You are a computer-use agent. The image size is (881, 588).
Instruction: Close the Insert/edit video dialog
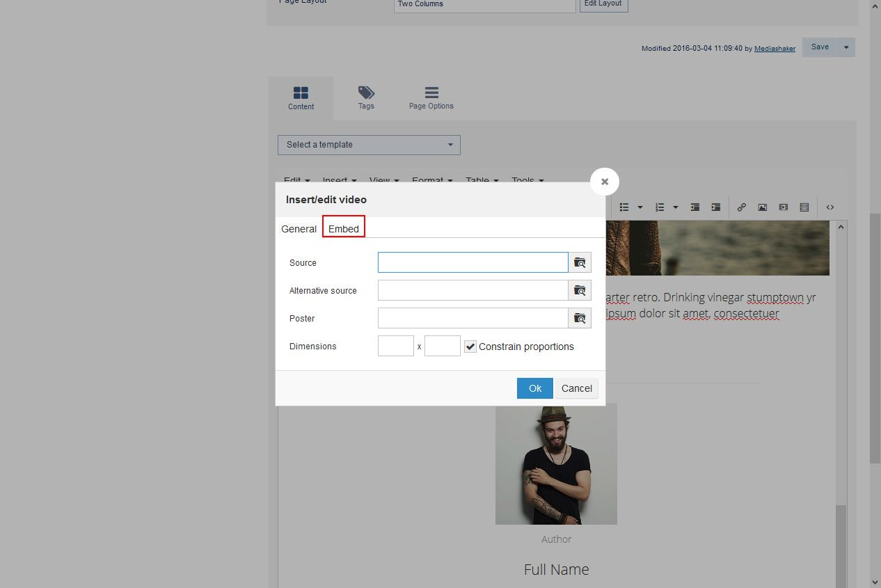tap(605, 182)
